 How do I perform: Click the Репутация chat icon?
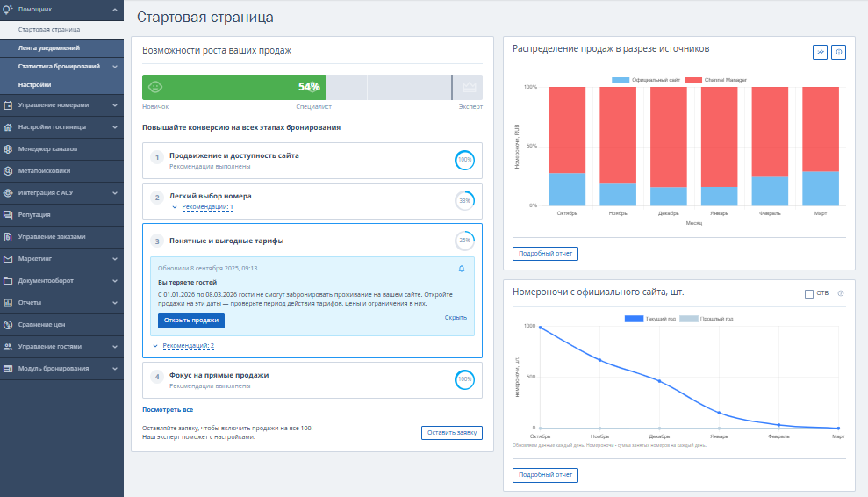click(x=8, y=215)
